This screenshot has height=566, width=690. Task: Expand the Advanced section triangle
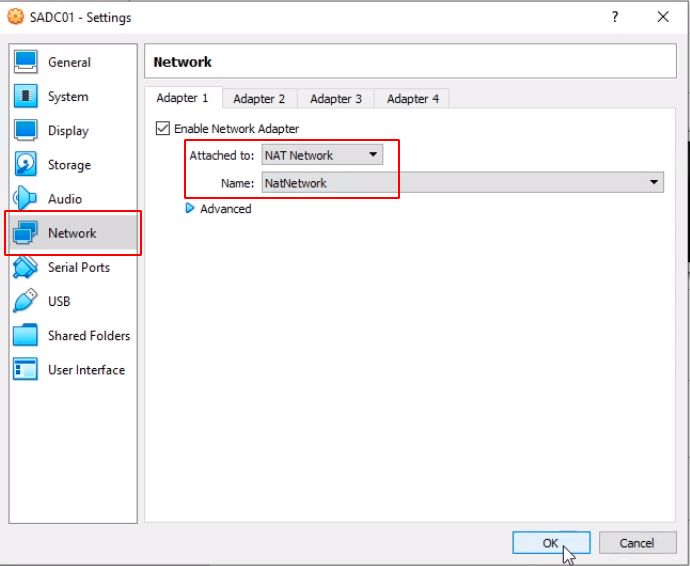click(190, 208)
